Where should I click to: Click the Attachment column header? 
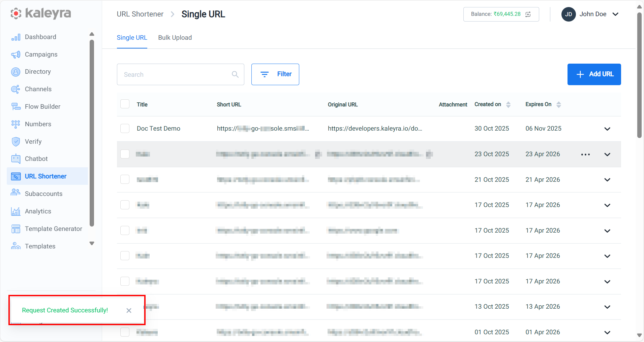tap(453, 105)
